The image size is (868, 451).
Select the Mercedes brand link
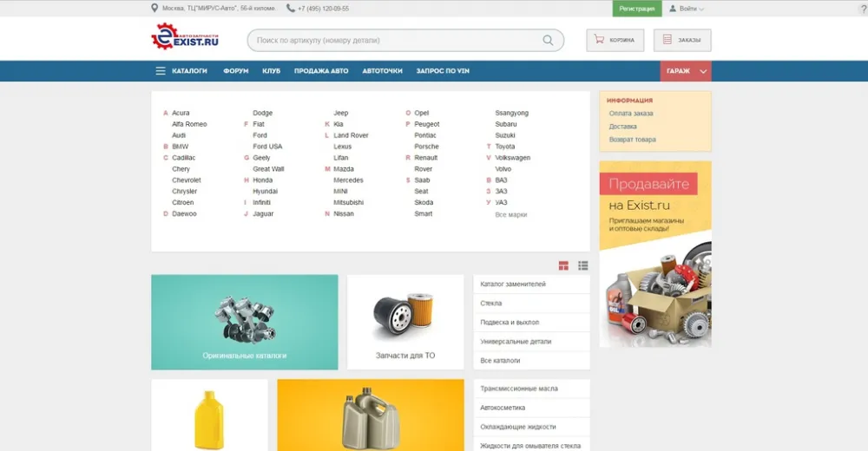click(348, 180)
